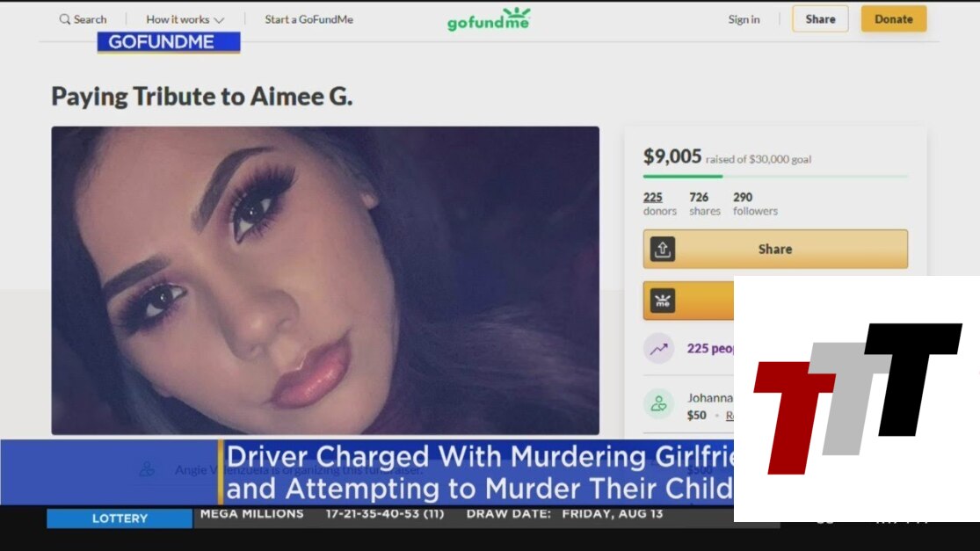Click the purple trending arrow icon

pos(658,349)
